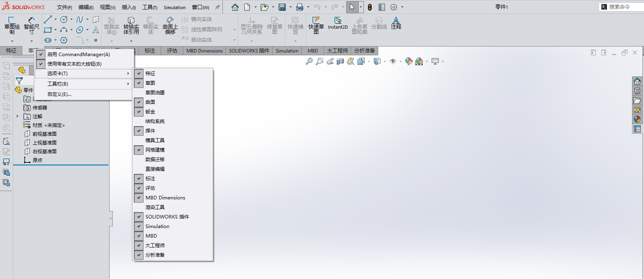Open the Appearances color ball in task pane
The height and width of the screenshot is (279, 644).
click(637, 119)
